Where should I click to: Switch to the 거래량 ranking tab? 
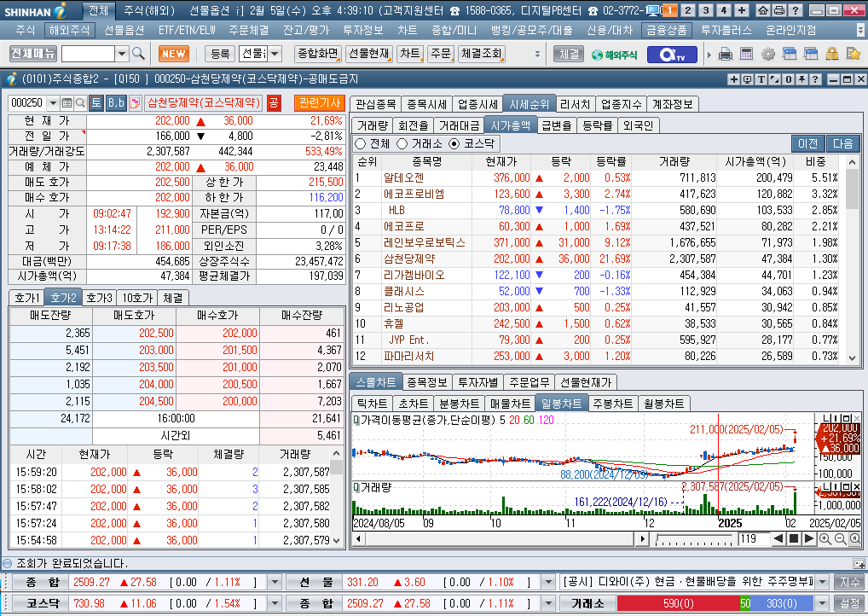(x=373, y=125)
